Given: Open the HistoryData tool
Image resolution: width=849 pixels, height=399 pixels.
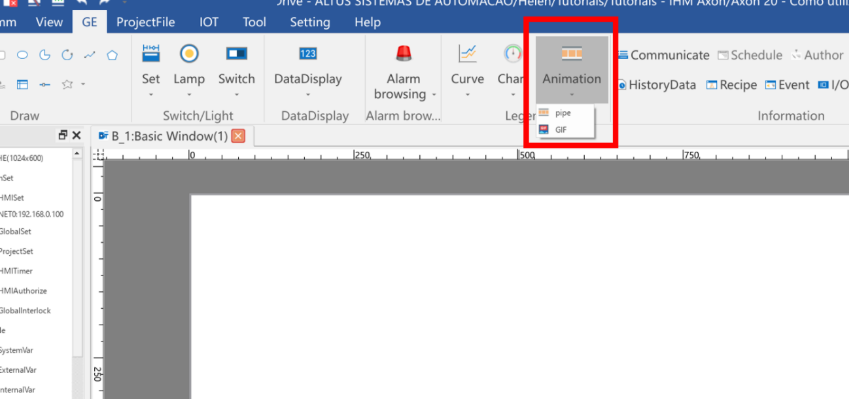Looking at the screenshot, I should click(657, 85).
